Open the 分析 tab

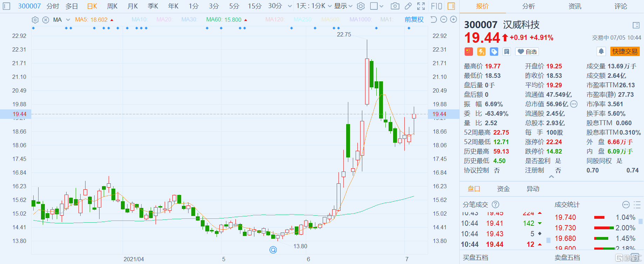(528, 6)
